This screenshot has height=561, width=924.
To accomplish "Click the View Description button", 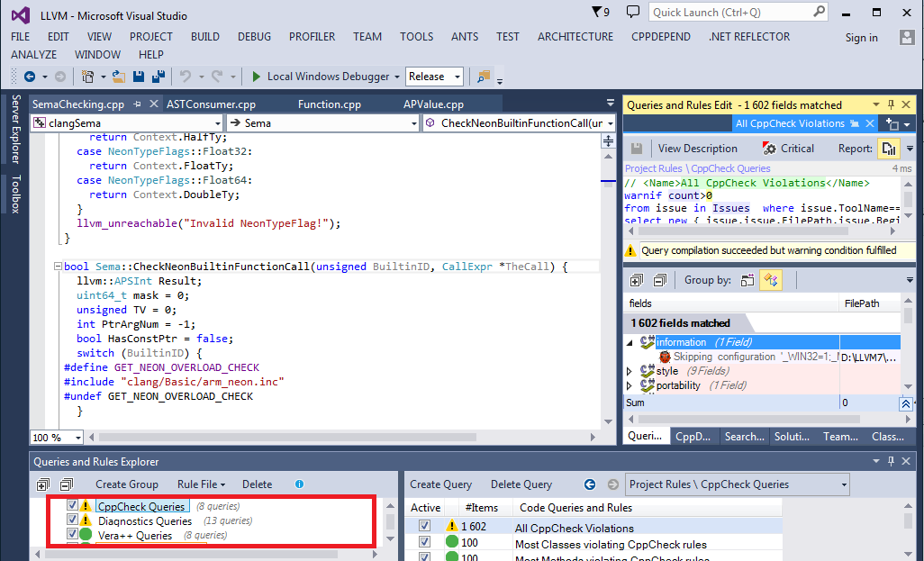I will (697, 149).
